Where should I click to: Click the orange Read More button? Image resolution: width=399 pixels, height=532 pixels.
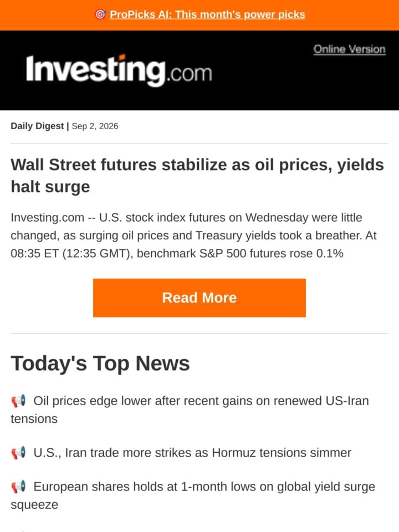[x=199, y=298]
